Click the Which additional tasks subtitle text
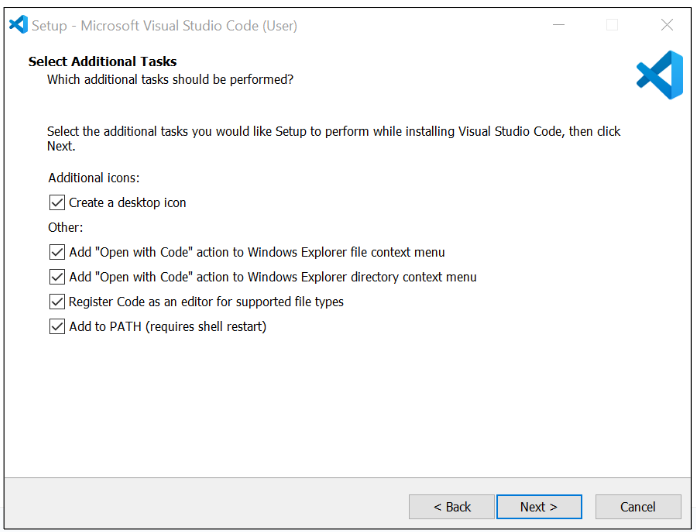This screenshot has height=532, width=696. pyautogui.click(x=170, y=79)
